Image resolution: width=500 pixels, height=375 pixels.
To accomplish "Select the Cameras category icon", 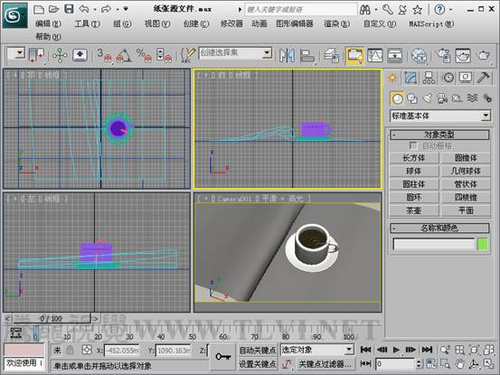I will pos(442,98).
